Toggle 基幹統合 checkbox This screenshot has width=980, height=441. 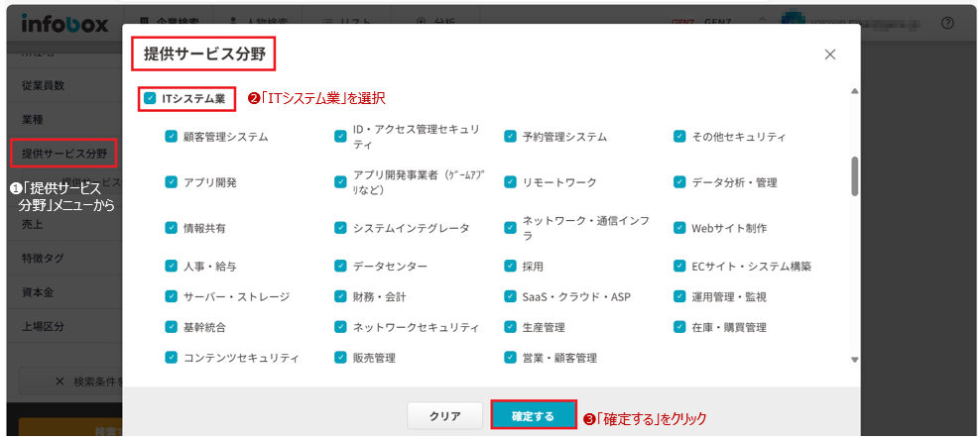click(171, 327)
